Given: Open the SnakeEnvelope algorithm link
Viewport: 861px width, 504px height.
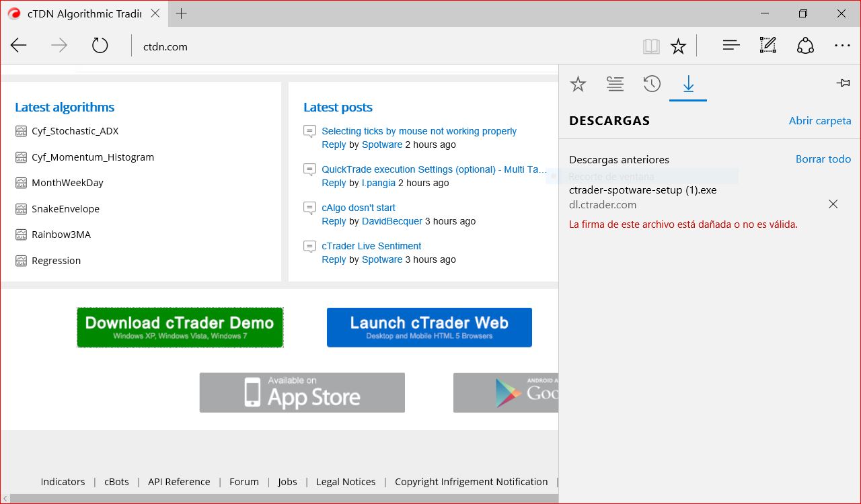Looking at the screenshot, I should point(65,209).
